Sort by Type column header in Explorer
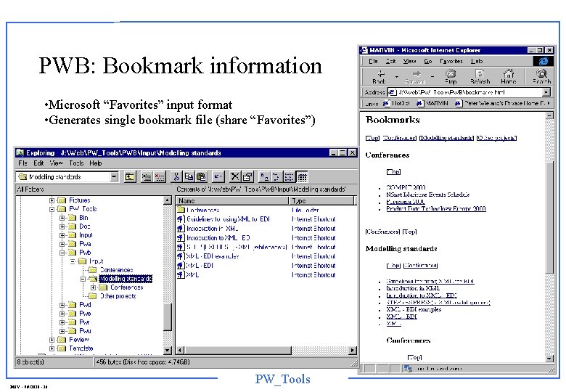 pyautogui.click(x=322, y=200)
